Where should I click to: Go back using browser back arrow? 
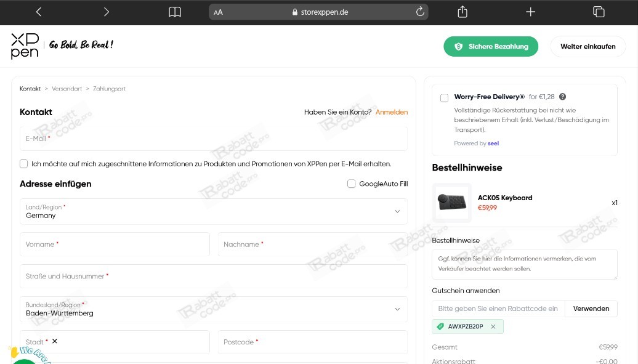tap(39, 12)
